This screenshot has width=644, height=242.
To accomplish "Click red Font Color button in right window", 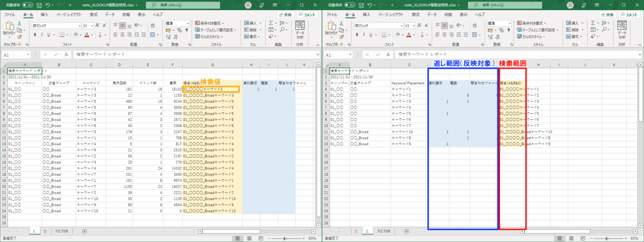I will (408, 34).
